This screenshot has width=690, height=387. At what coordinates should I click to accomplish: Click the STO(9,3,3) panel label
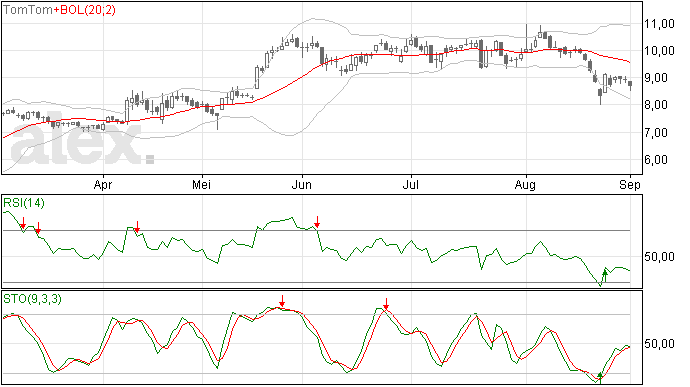pos(33,299)
